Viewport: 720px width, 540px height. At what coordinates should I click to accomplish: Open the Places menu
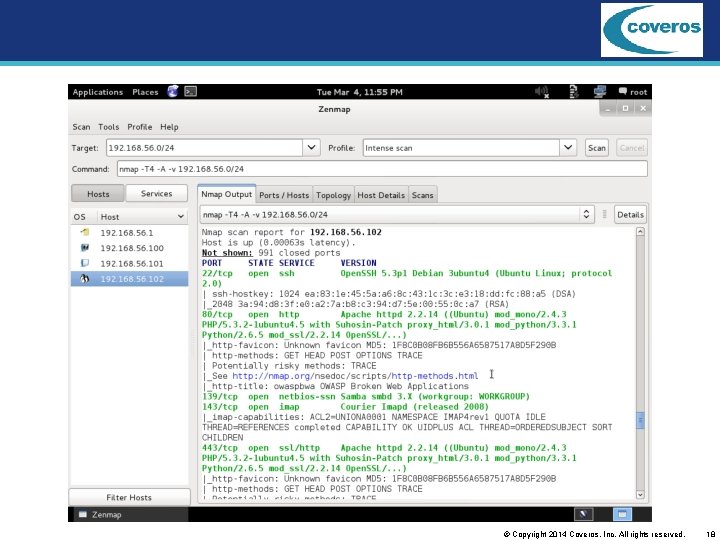coord(145,92)
